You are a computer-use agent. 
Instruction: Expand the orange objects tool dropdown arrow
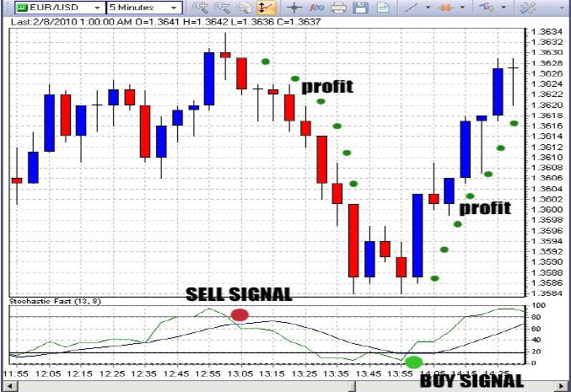[462, 8]
